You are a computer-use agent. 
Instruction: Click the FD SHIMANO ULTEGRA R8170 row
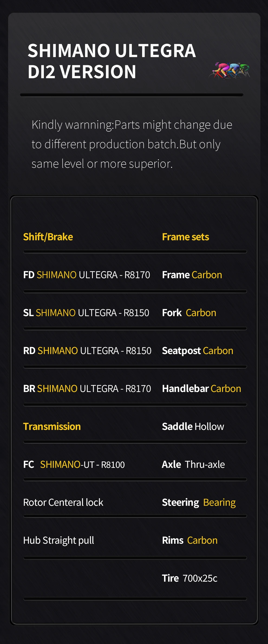click(87, 275)
